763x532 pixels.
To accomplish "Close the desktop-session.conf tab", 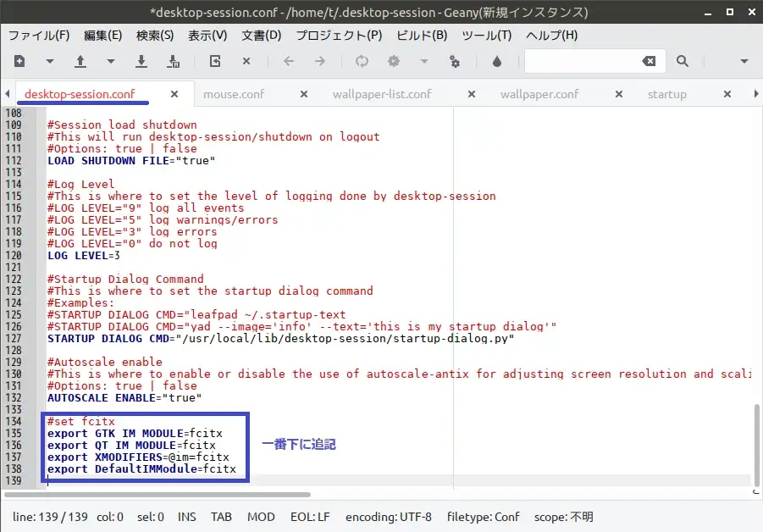I will 174,94.
